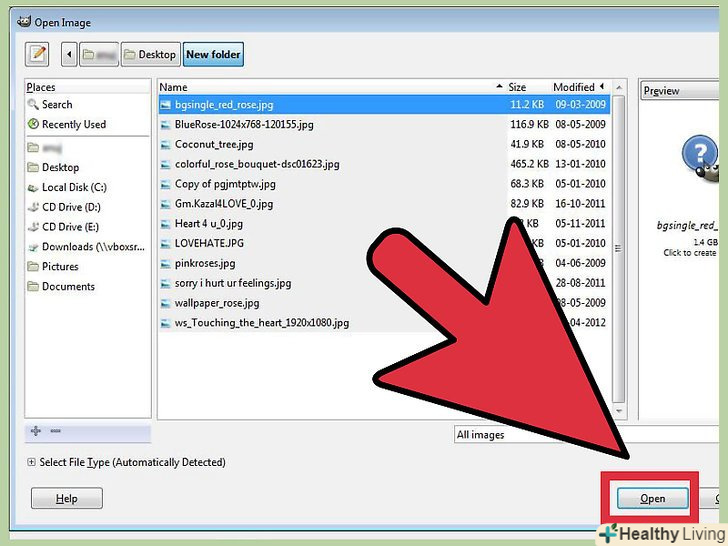Click image icon of BlueRose-1024x768-120155.jpg
The image size is (728, 546).
pos(165,125)
